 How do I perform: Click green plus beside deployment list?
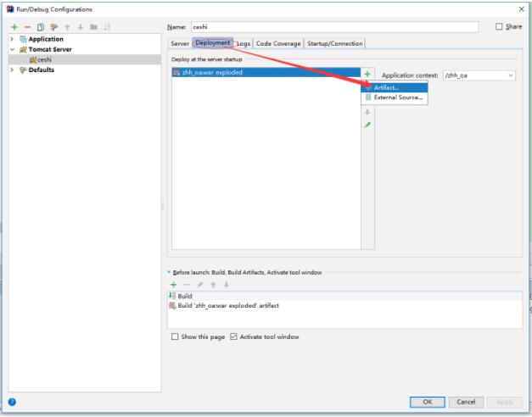coord(367,74)
